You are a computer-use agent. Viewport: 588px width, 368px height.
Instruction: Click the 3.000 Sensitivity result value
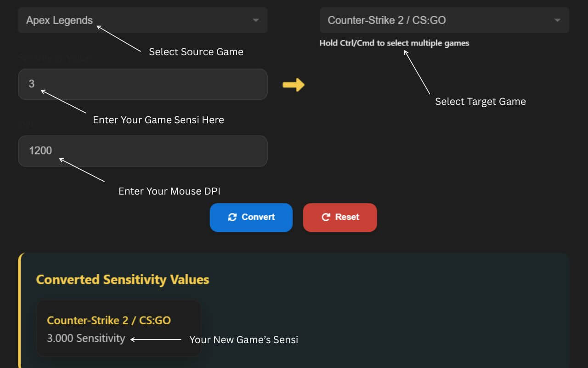(85, 339)
